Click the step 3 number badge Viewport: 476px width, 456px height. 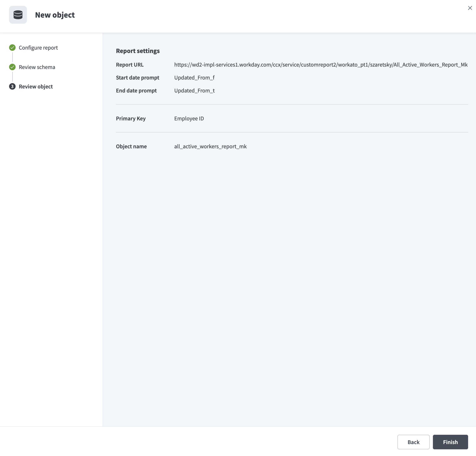(12, 86)
